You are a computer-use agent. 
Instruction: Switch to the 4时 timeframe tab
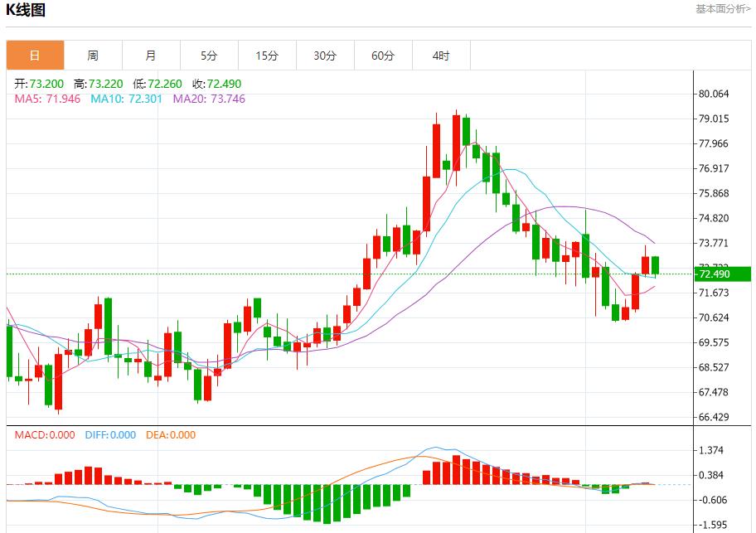(441, 56)
